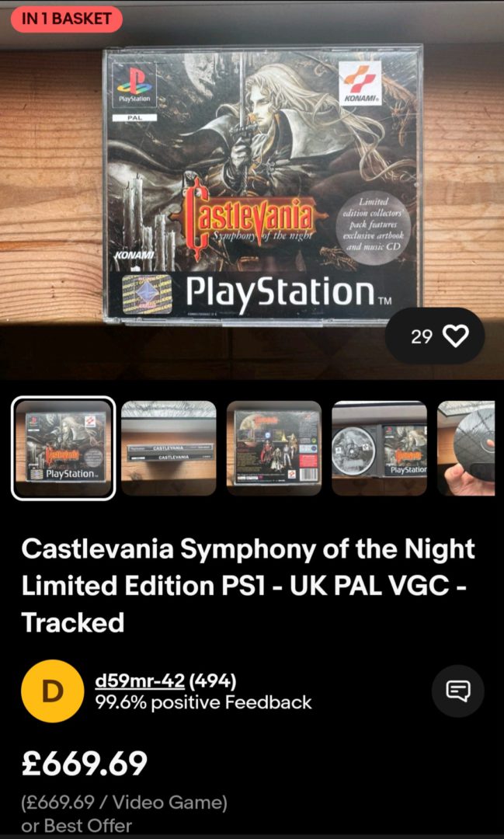The width and height of the screenshot is (504, 839).
Task: Open seller profile d59mr-42
Action: [x=141, y=681]
